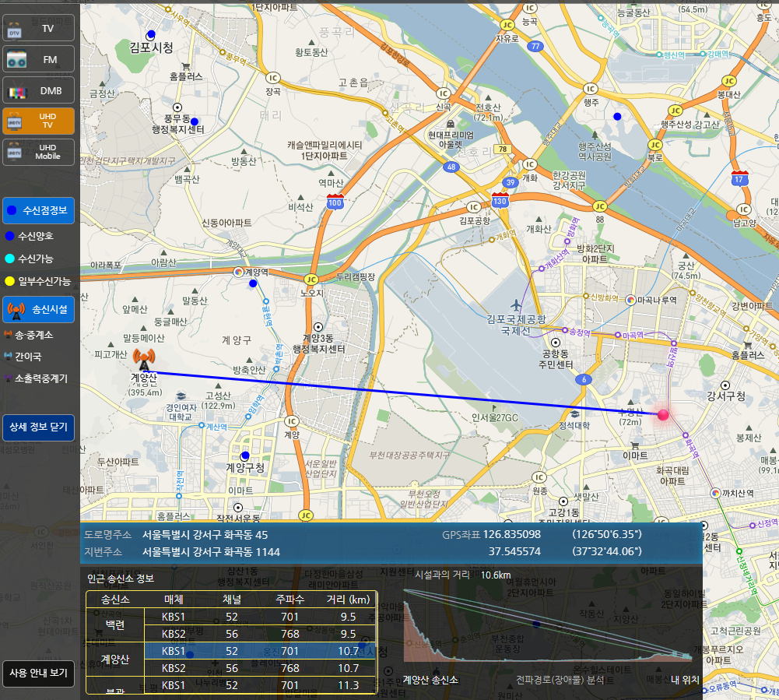Viewport: 779px width, 700px height.
Task: Click the 내 위치 profile label
Action: pos(685,680)
